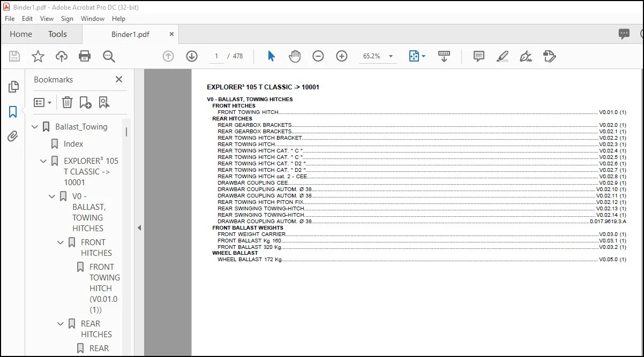Activate the Hand pan tool

(295, 56)
